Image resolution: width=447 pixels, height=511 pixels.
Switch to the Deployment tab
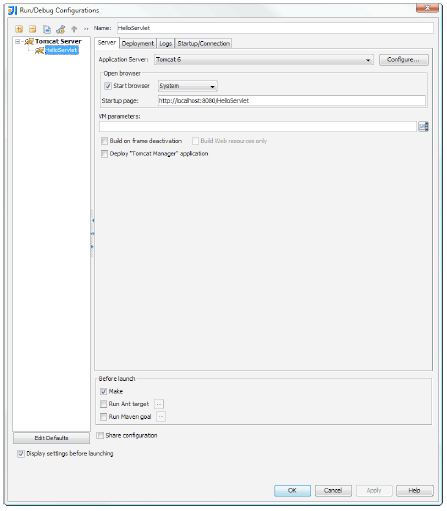pos(138,44)
